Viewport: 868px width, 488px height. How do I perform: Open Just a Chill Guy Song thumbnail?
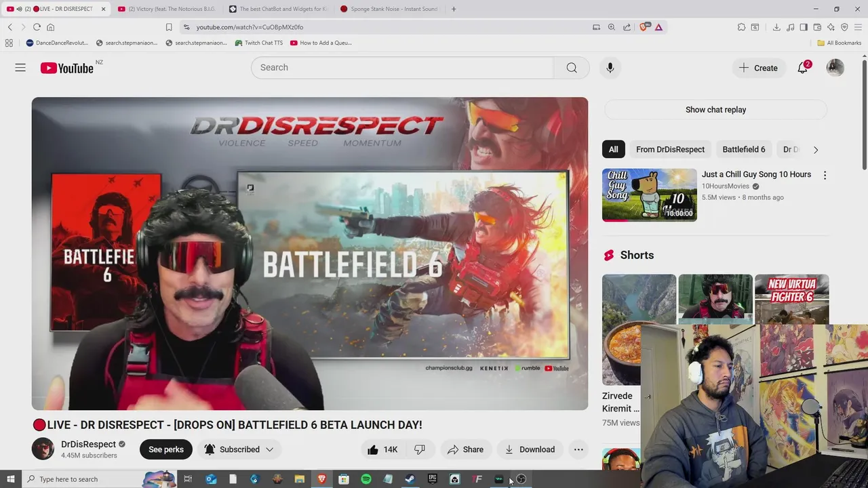click(649, 195)
